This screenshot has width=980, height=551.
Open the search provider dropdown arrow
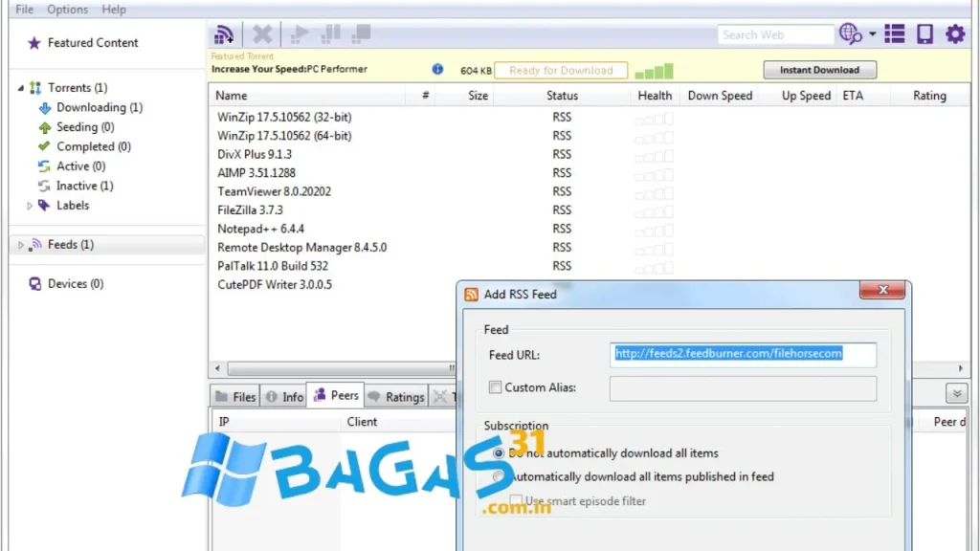873,34
